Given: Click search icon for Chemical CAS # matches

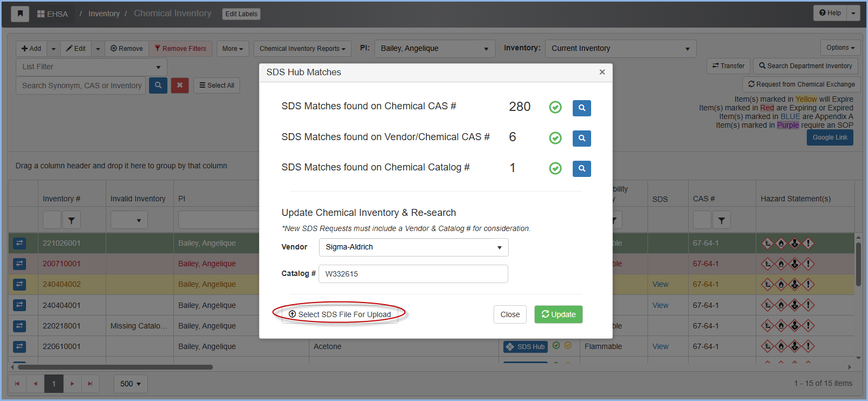Looking at the screenshot, I should (x=581, y=108).
